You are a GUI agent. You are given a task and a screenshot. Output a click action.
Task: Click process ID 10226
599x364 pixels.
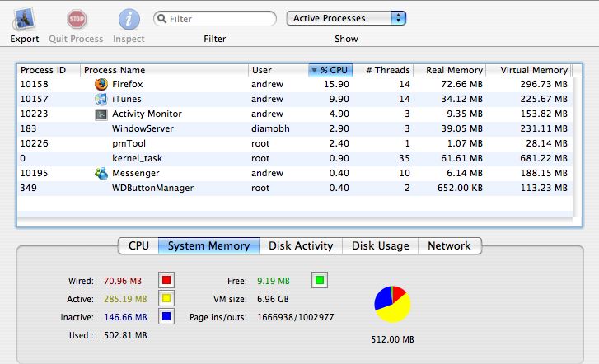click(35, 143)
